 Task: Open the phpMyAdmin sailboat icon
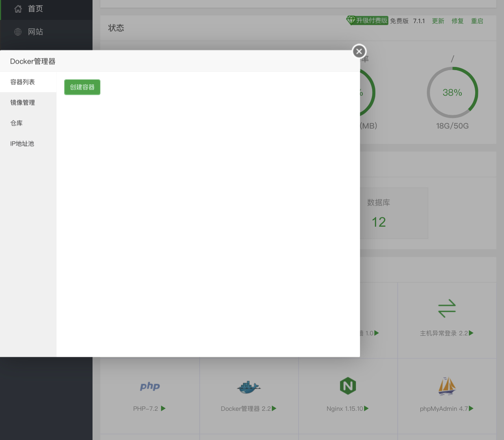click(x=447, y=386)
